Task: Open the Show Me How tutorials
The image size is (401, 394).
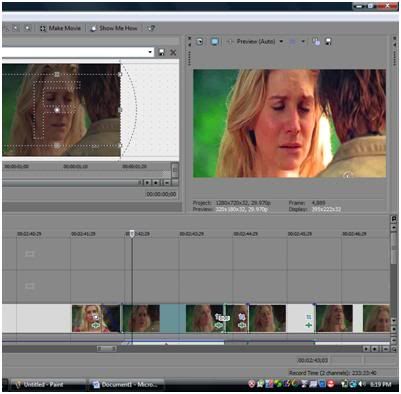Action: tap(114, 28)
